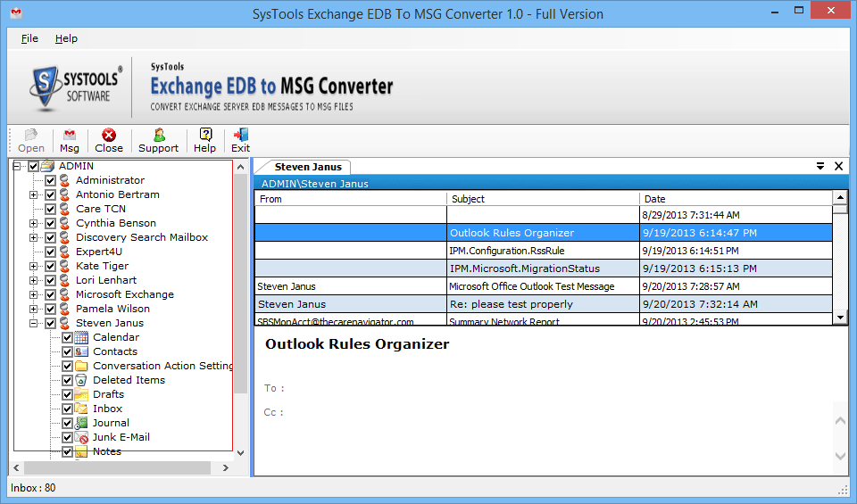Uncheck the Administrator mailbox checkbox
857x504 pixels.
50,179
